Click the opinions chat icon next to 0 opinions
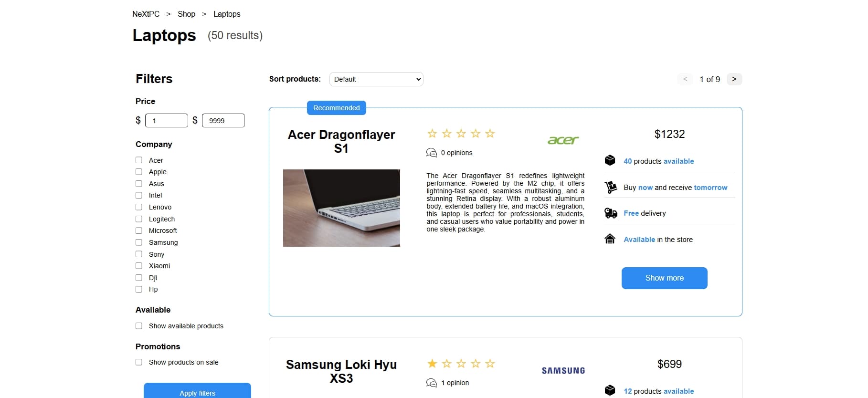 [431, 153]
